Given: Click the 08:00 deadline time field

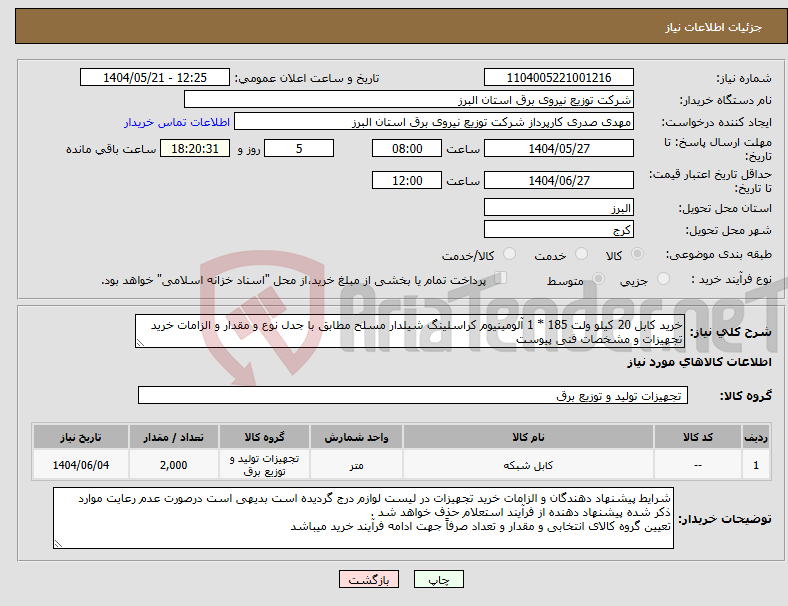Looking at the screenshot, I should (407, 148).
